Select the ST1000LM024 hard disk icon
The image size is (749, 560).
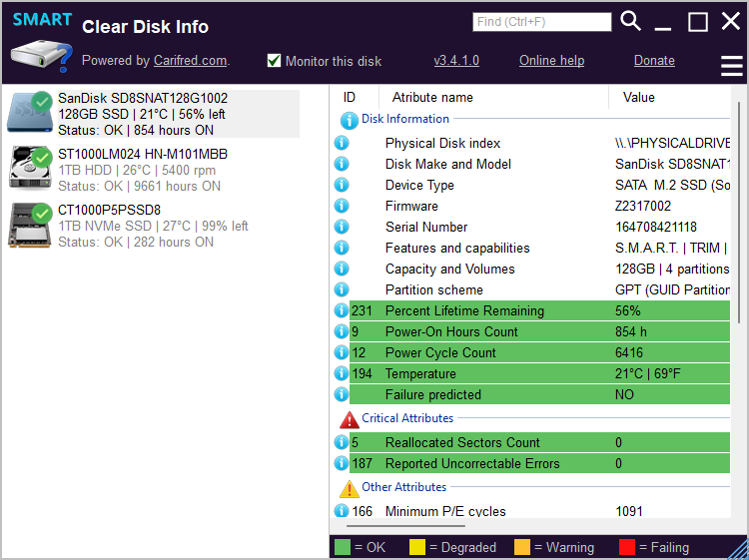tap(30, 168)
